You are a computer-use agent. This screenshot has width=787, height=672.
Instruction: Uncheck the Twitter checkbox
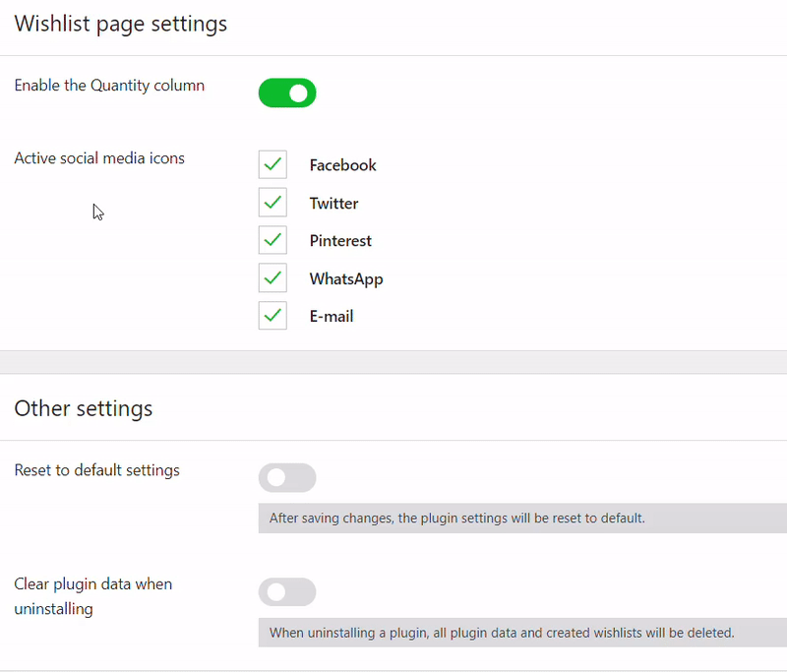click(x=272, y=203)
